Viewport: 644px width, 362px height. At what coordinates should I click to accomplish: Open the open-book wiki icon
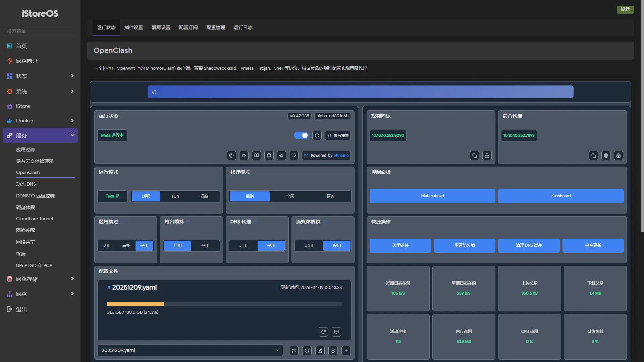coord(256,156)
